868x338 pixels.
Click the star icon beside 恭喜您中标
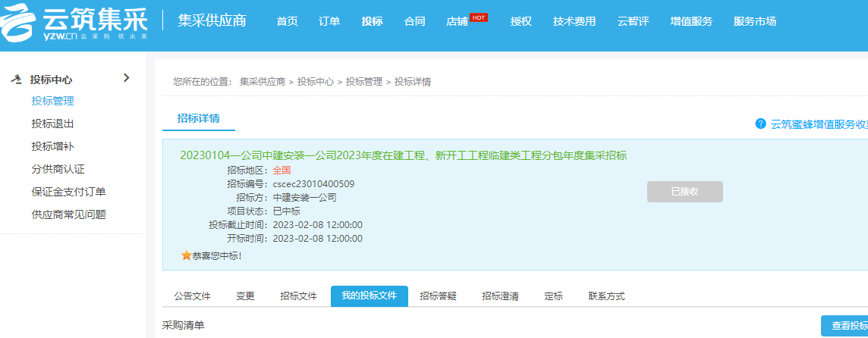(x=186, y=256)
